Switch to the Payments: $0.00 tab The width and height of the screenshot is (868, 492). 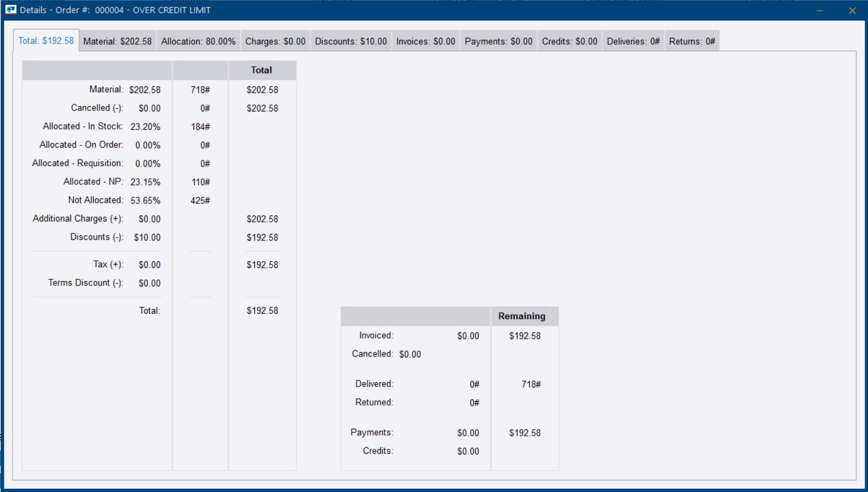[499, 41]
